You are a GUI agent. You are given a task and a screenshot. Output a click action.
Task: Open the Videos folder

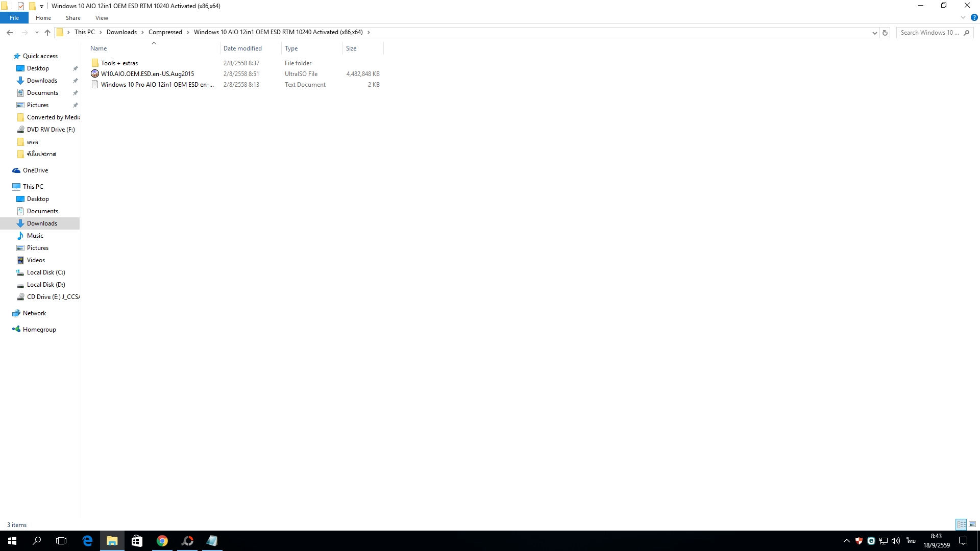tap(36, 260)
